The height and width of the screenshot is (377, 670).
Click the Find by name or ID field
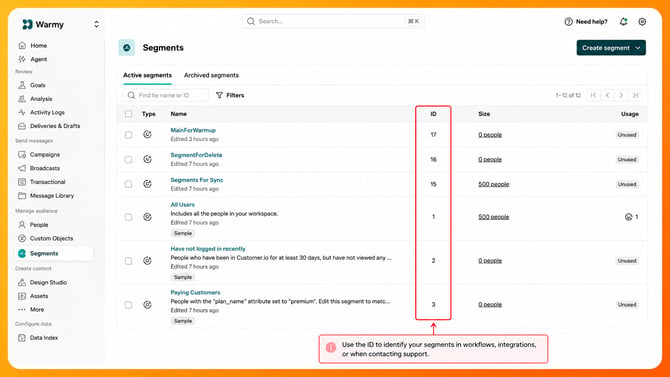(166, 95)
